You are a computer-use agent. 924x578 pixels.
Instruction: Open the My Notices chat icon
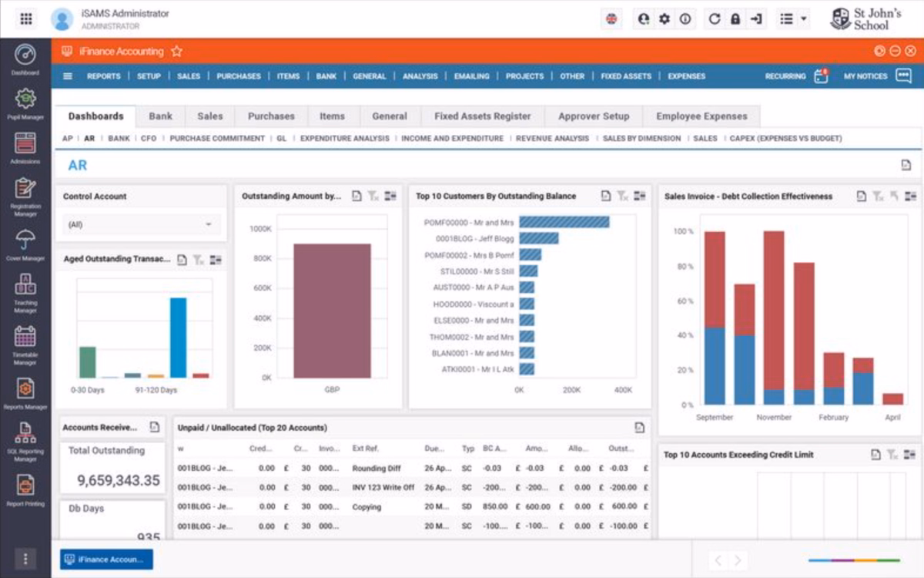point(903,76)
